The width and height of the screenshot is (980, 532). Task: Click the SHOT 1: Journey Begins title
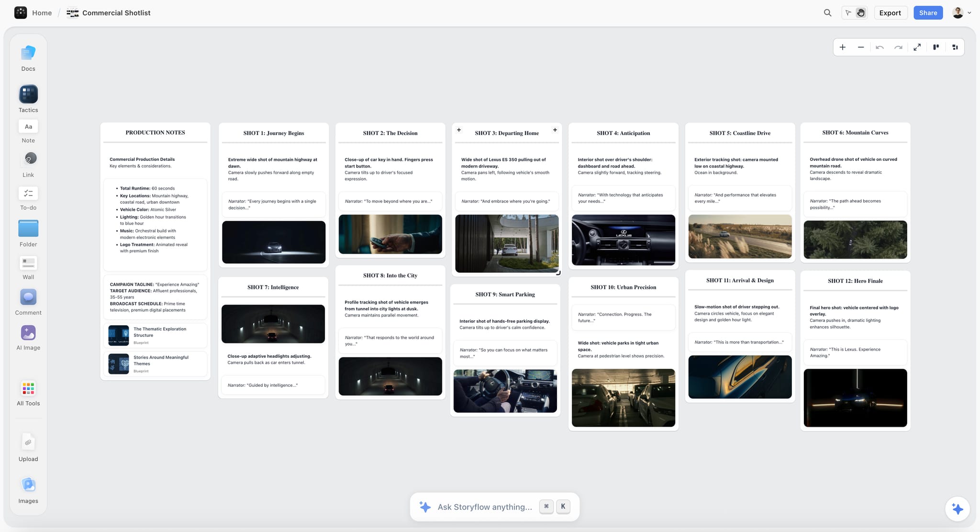coord(274,133)
